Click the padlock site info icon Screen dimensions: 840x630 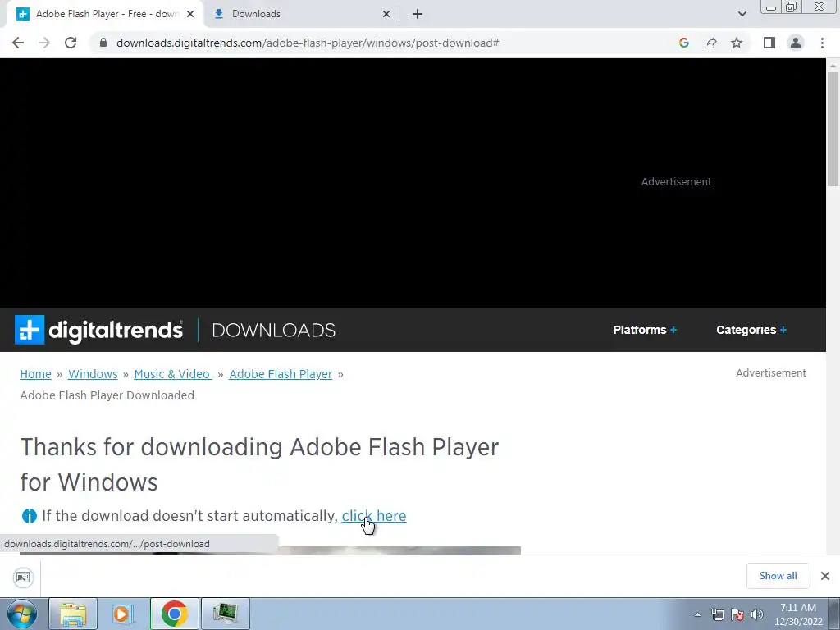(103, 43)
